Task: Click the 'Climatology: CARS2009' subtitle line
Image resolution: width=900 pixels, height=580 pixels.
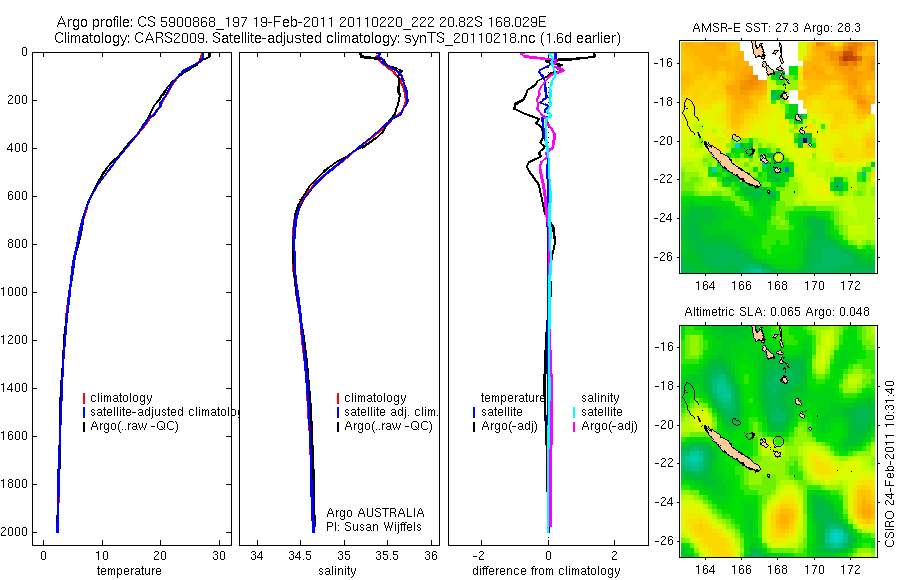Action: pos(338,38)
